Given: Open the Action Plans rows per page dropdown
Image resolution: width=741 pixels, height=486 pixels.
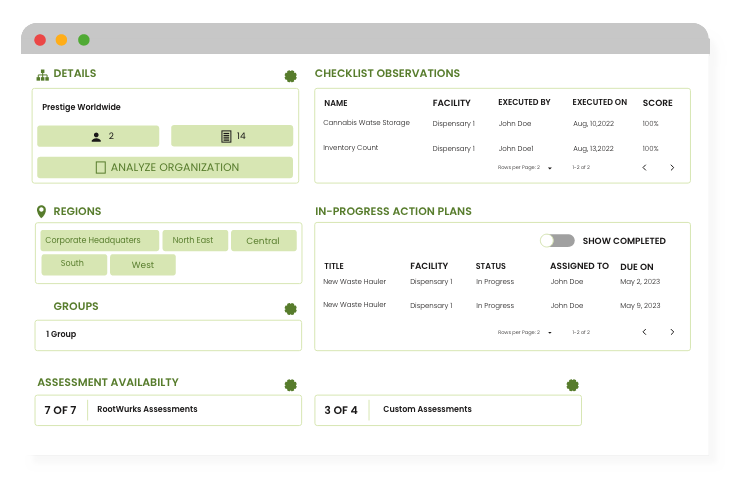Looking at the screenshot, I should (550, 332).
